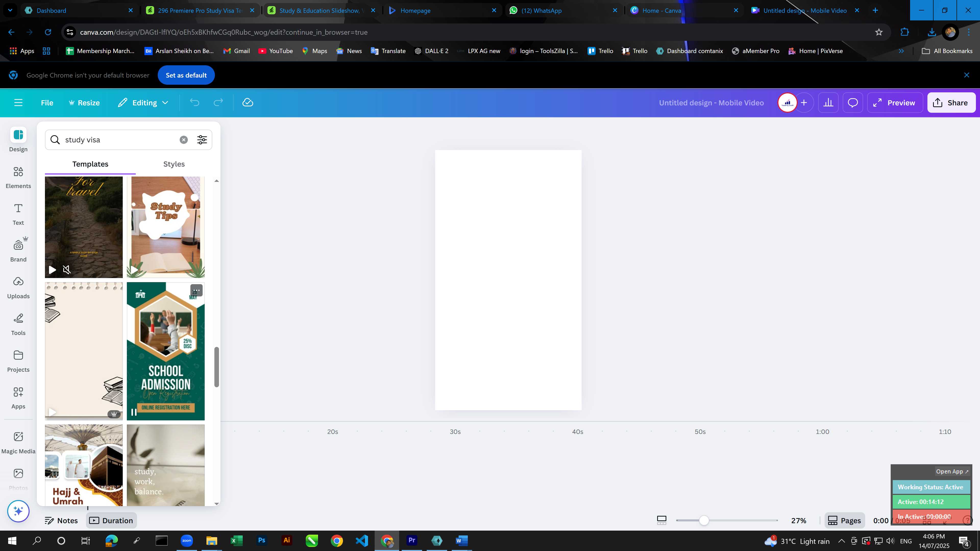Open the Apps panel in Canva sidebar

pyautogui.click(x=18, y=398)
